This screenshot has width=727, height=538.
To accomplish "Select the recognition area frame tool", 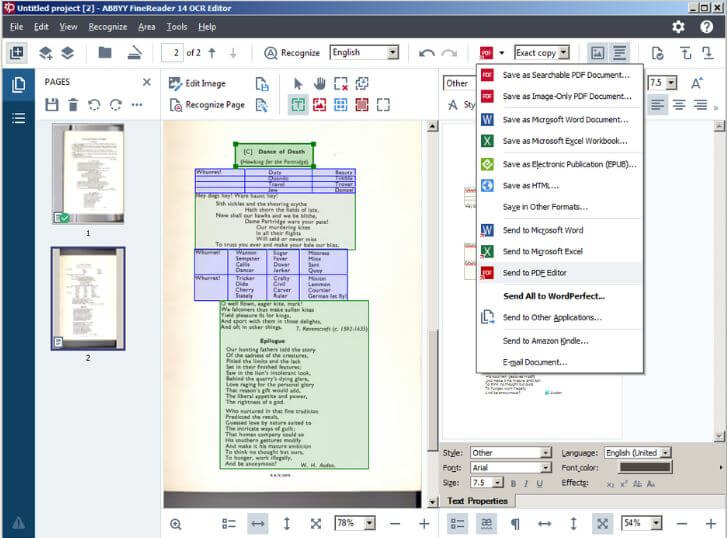I will pos(383,105).
